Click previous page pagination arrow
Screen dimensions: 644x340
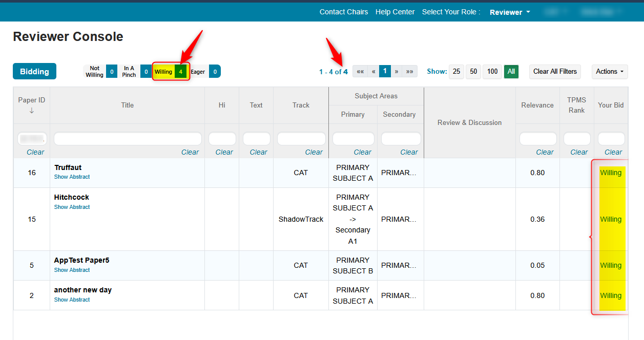click(374, 72)
